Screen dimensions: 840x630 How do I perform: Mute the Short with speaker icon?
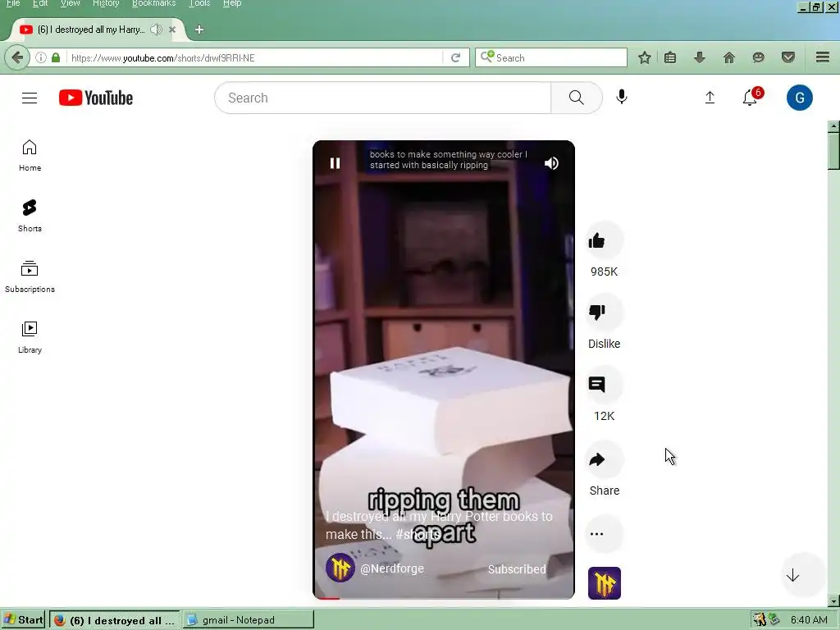click(551, 163)
